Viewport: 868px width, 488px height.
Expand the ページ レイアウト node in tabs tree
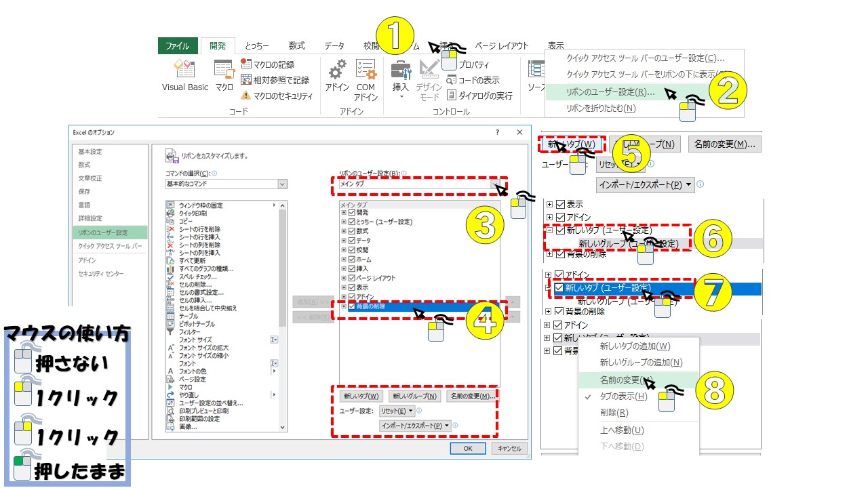point(344,279)
